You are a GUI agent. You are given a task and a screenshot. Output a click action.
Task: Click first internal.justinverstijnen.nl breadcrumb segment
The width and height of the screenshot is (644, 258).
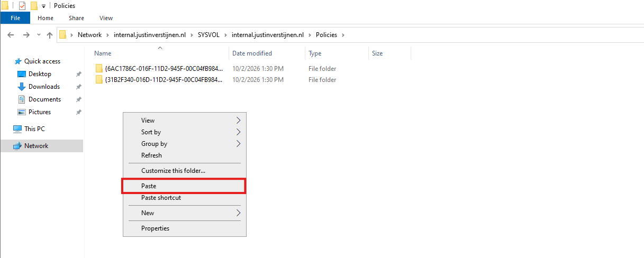click(x=149, y=35)
